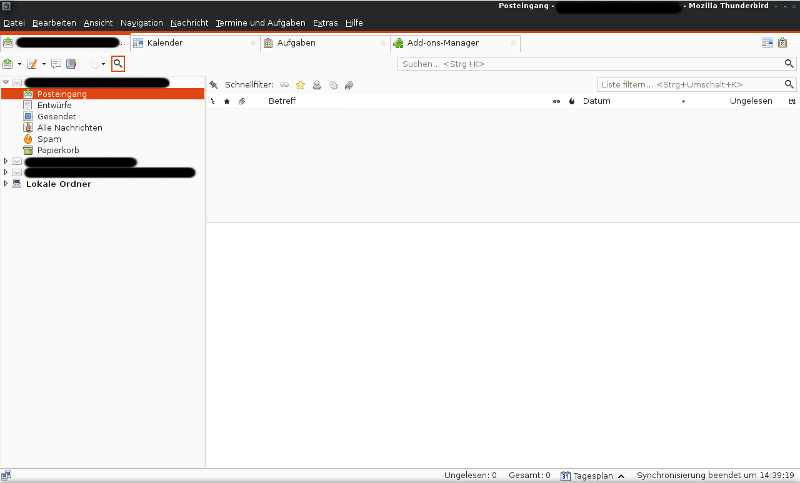The image size is (800, 483).
Task: Expand the Tagesplan chevron arrow
Action: 621,476
